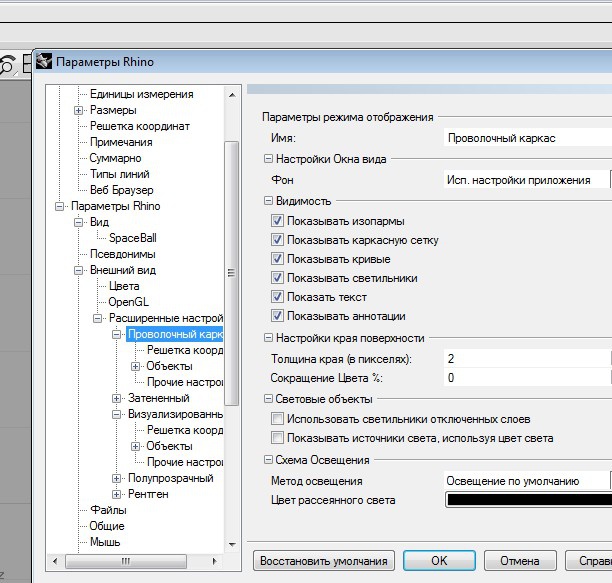
Task: Uncheck Показывать кривые option
Action: (277, 259)
